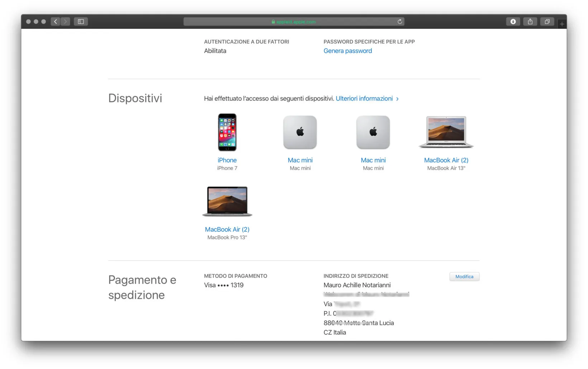Select the MacBook Pro 13" device image
Image resolution: width=588 pixels, height=369 pixels.
click(227, 201)
